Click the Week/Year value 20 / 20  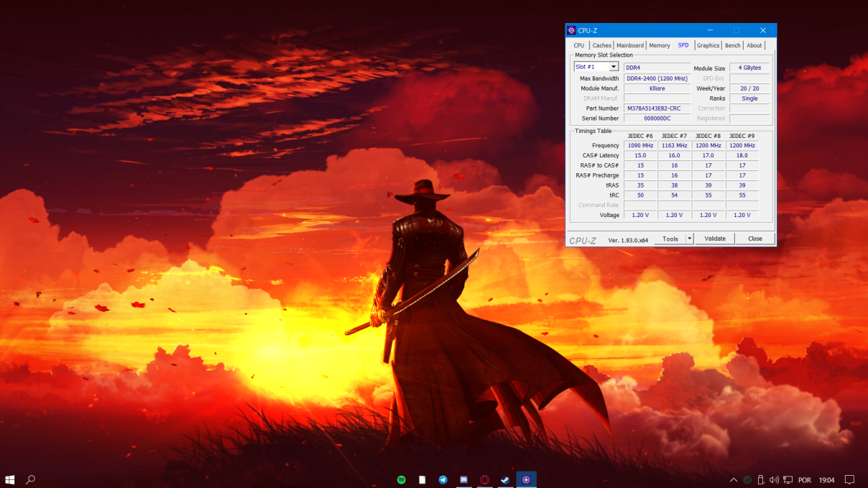tap(749, 88)
